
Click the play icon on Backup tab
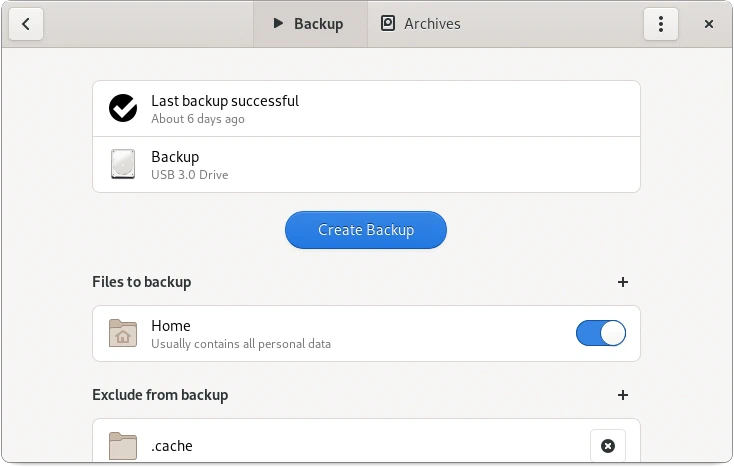[x=277, y=24]
